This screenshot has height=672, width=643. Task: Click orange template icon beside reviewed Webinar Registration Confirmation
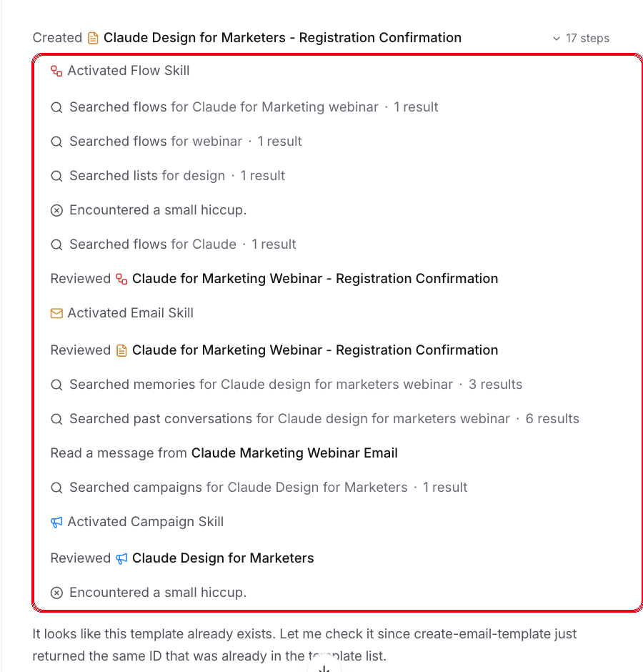click(x=121, y=350)
